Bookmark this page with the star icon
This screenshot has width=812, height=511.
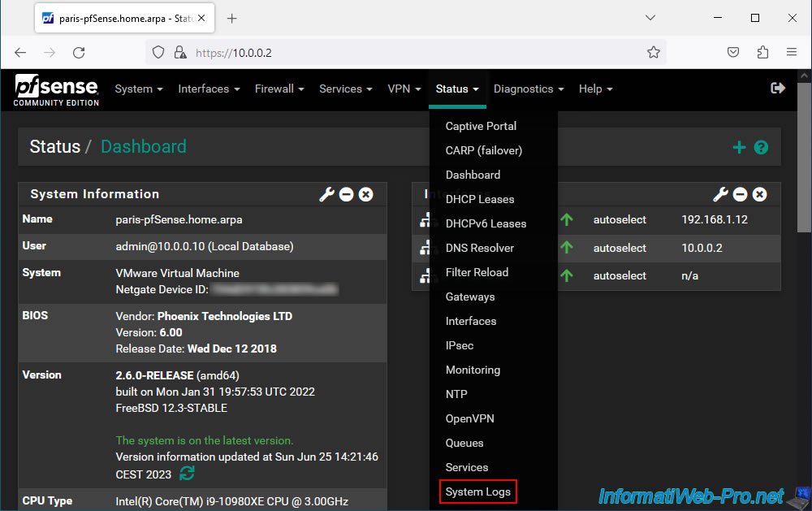coord(654,52)
